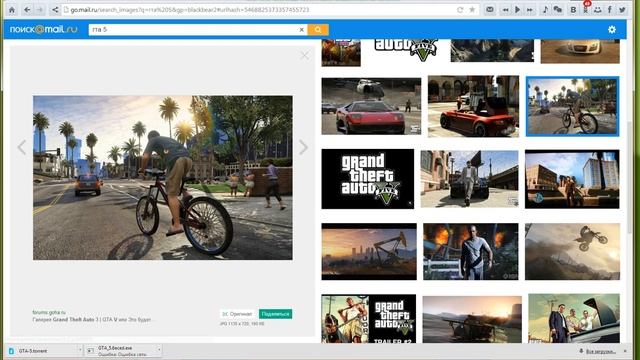The height and width of the screenshot is (360, 640).
Task: Open the city buildings plaza thumbnail
Action: (572, 179)
